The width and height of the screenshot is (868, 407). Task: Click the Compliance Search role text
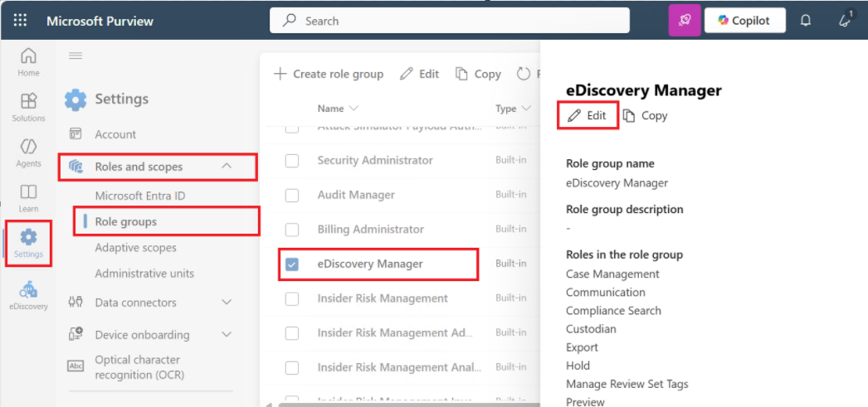[x=613, y=310]
